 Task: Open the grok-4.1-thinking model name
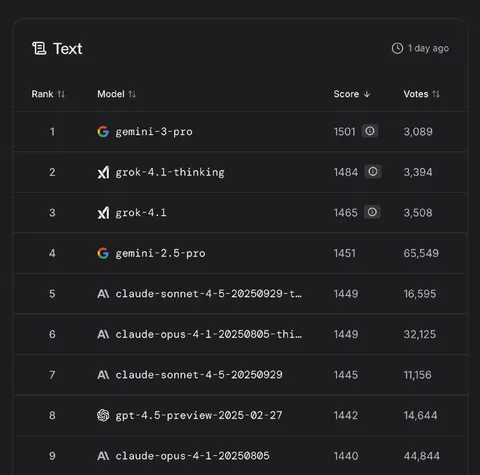[170, 172]
